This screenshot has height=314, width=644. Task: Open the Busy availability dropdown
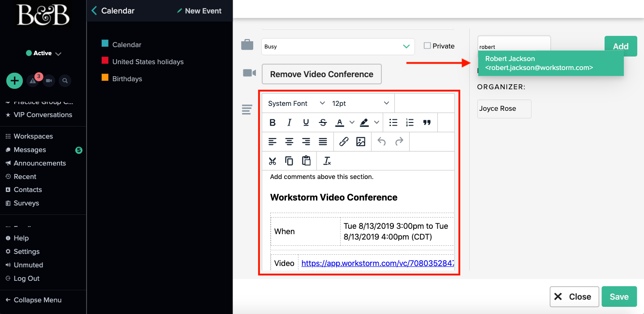pos(338,46)
